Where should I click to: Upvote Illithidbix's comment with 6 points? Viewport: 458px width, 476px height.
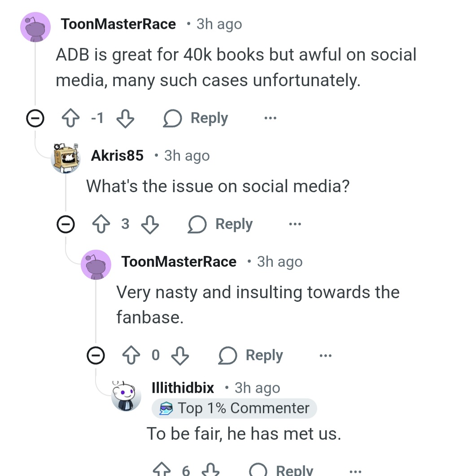click(x=162, y=470)
